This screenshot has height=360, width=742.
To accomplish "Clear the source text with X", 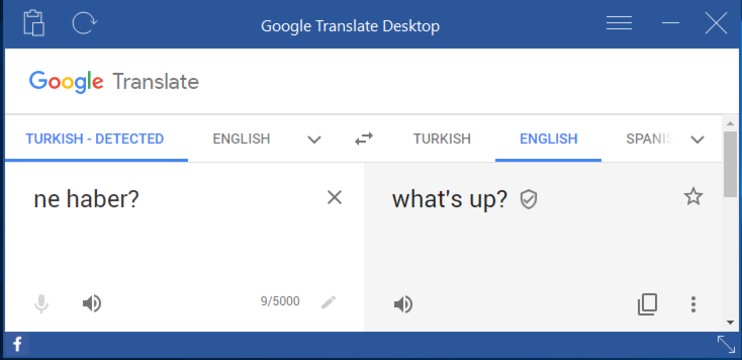I will 335,198.
